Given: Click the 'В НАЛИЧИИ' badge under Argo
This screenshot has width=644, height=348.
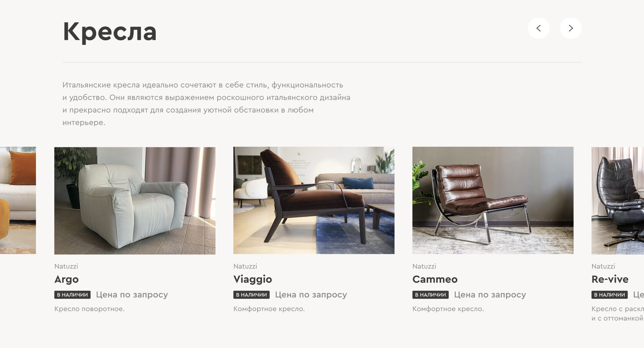Looking at the screenshot, I should coord(72,295).
